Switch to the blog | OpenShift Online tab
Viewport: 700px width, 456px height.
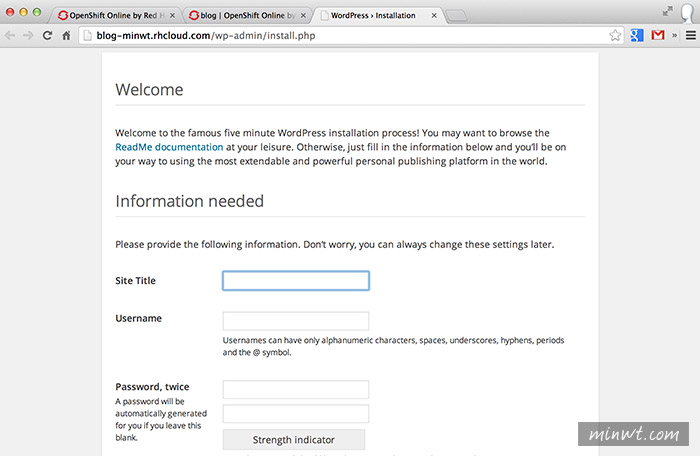pyautogui.click(x=246, y=15)
